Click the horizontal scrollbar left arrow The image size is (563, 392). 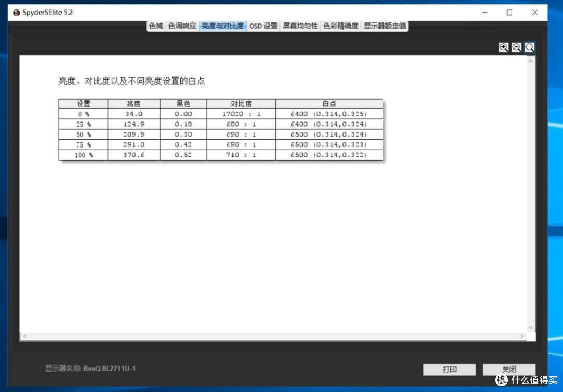click(25, 336)
